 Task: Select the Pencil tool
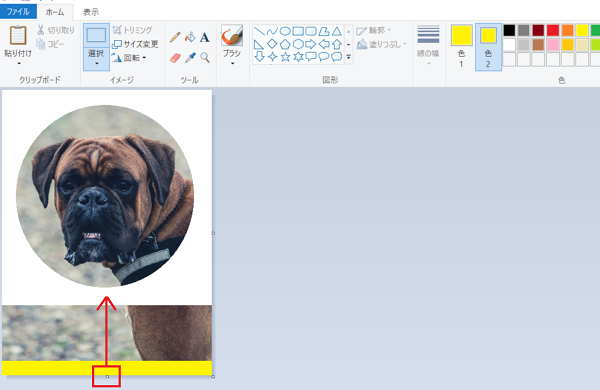[175, 38]
